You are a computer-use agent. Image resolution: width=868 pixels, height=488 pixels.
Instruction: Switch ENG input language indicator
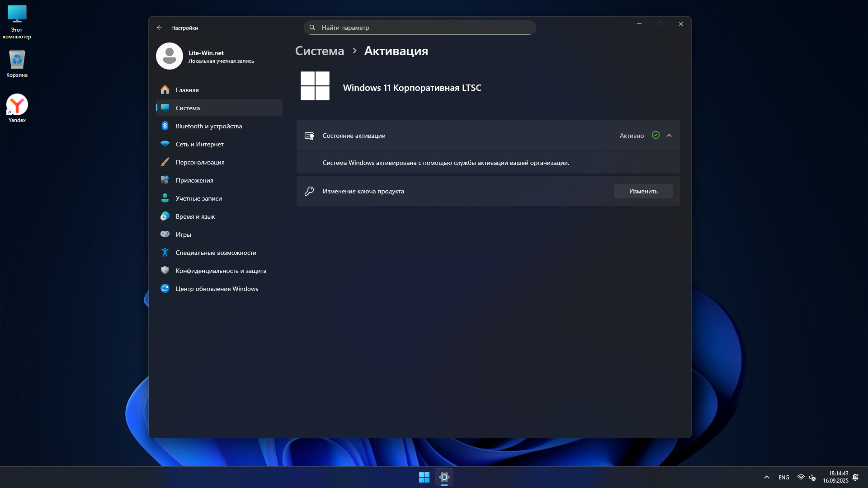(784, 477)
